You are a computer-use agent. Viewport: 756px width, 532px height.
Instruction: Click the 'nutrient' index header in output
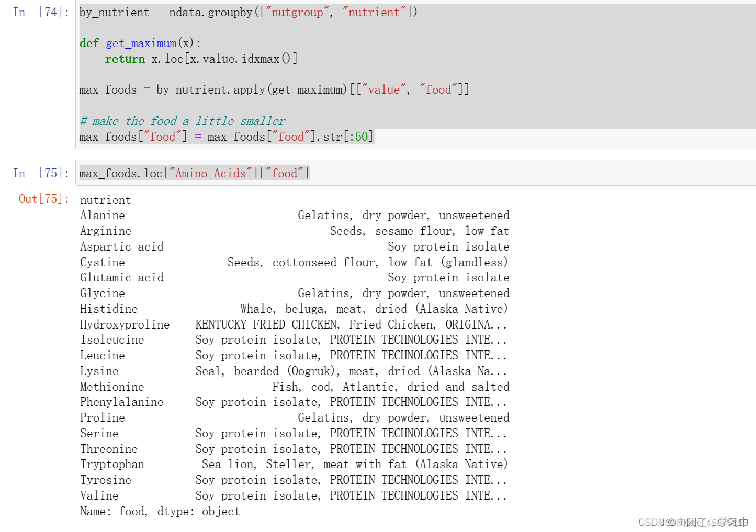coord(106,200)
